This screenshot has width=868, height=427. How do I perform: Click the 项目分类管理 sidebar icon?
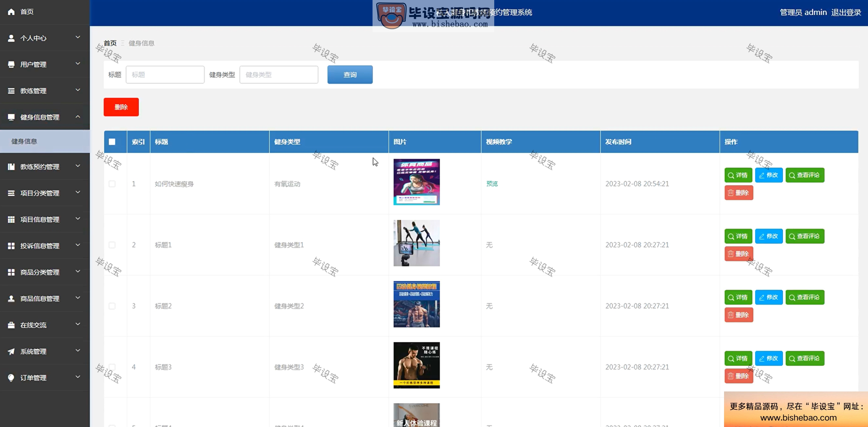pyautogui.click(x=11, y=193)
